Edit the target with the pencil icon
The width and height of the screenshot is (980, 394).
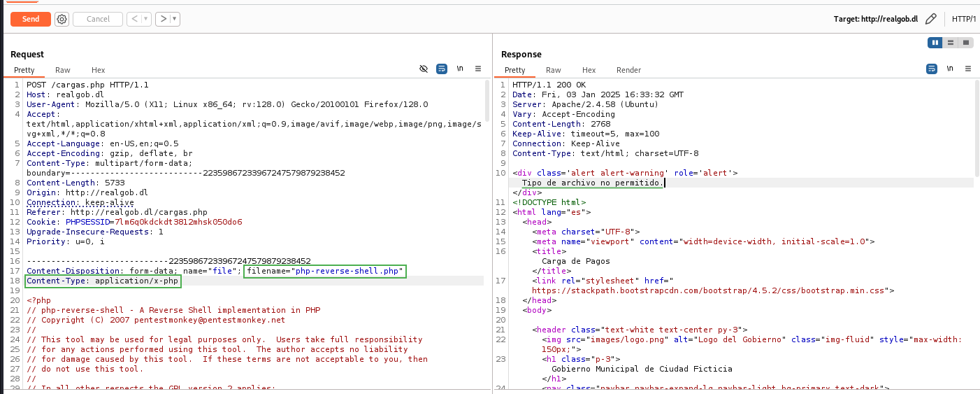(930, 19)
